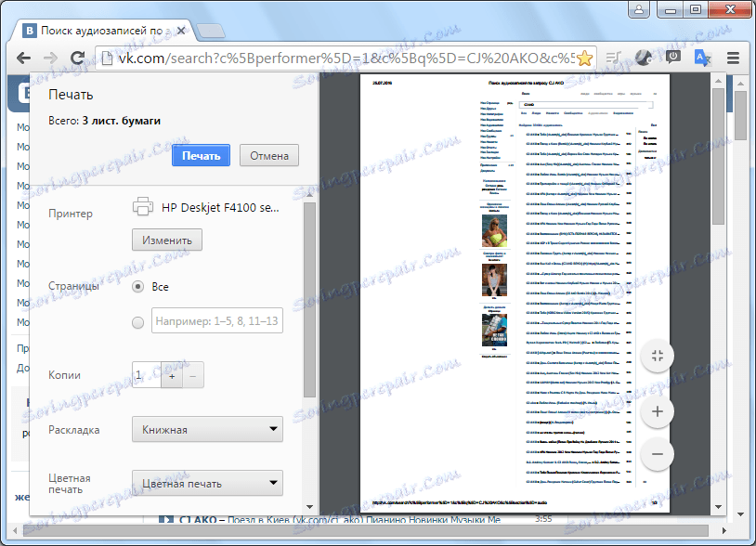Click the settings panel scrollbar thumb
The width and height of the screenshot is (756, 546).
click(x=309, y=300)
